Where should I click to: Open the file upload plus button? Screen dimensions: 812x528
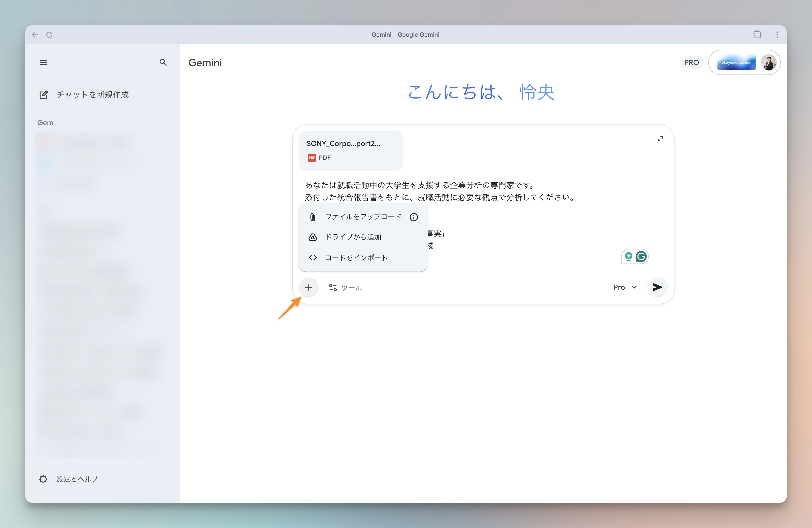309,287
